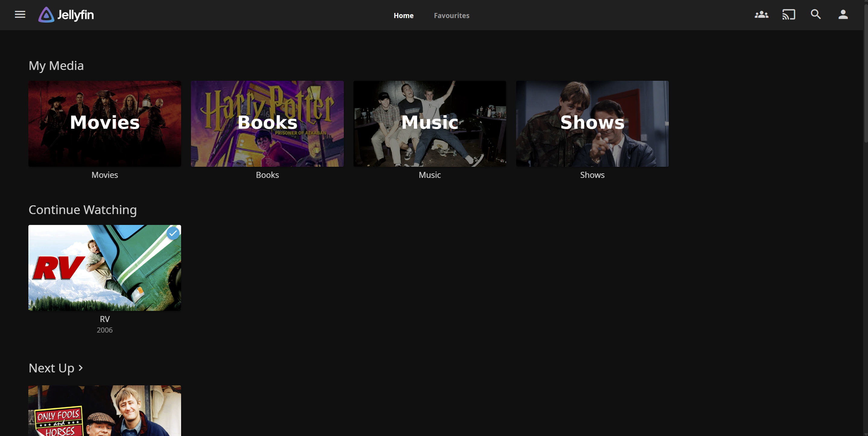The height and width of the screenshot is (436, 868).
Task: Open the search magnifier icon
Action: 815,14
